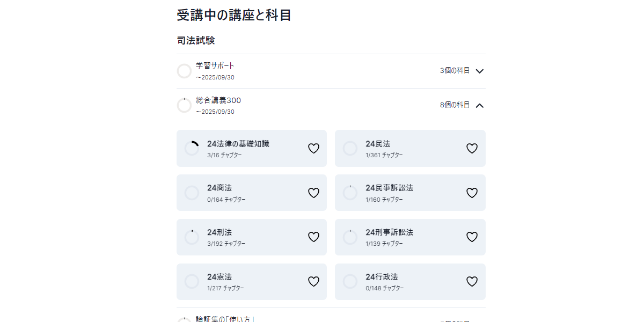Viewport: 644px width, 322px height.
Task: Click progress ring on 24法律の基礎知識
Action: coord(192,149)
